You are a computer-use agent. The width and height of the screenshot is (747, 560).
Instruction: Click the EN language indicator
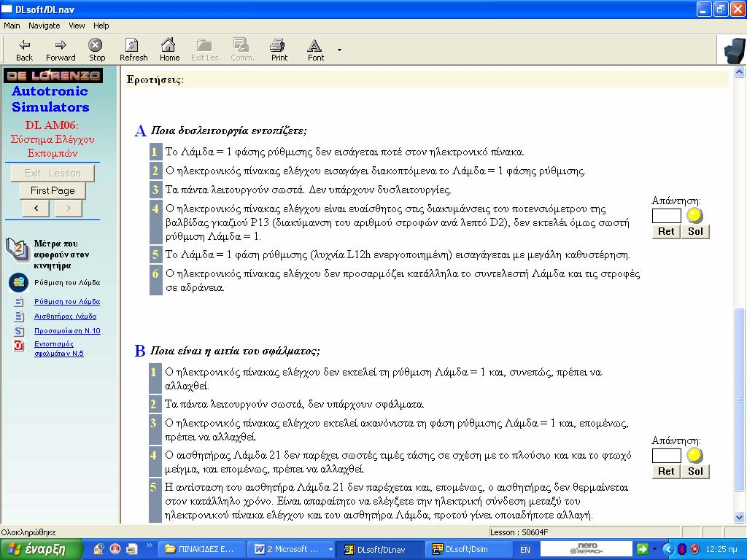pos(525,550)
